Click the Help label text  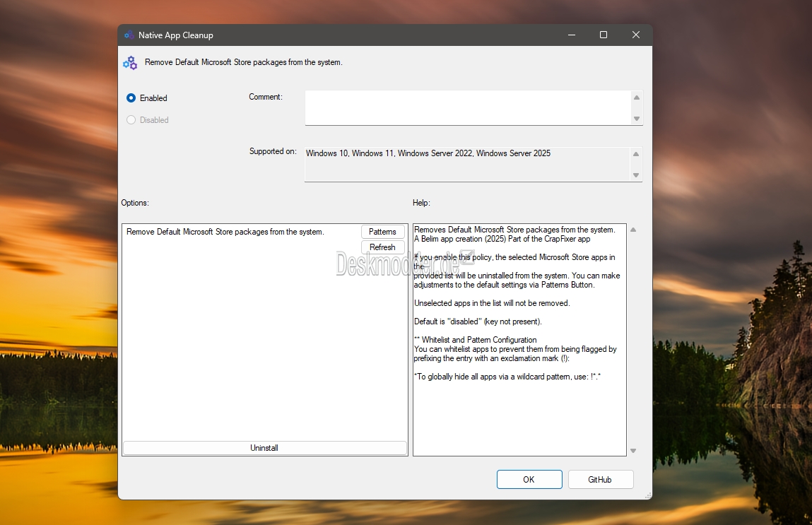pyautogui.click(x=421, y=203)
